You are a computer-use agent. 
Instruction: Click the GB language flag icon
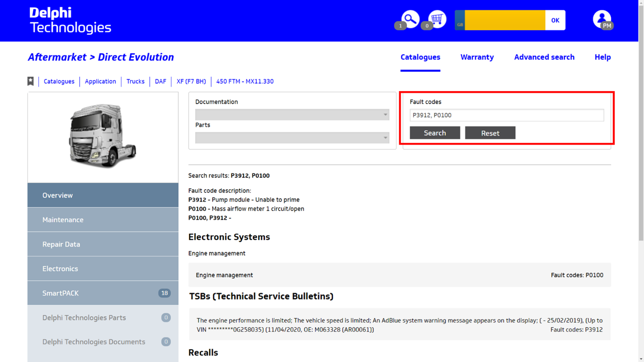(x=460, y=20)
